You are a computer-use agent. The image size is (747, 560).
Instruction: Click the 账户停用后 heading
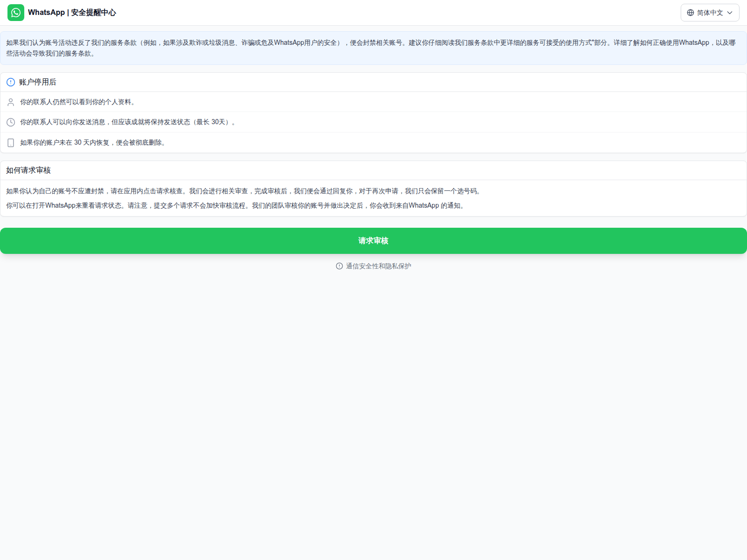[37, 82]
